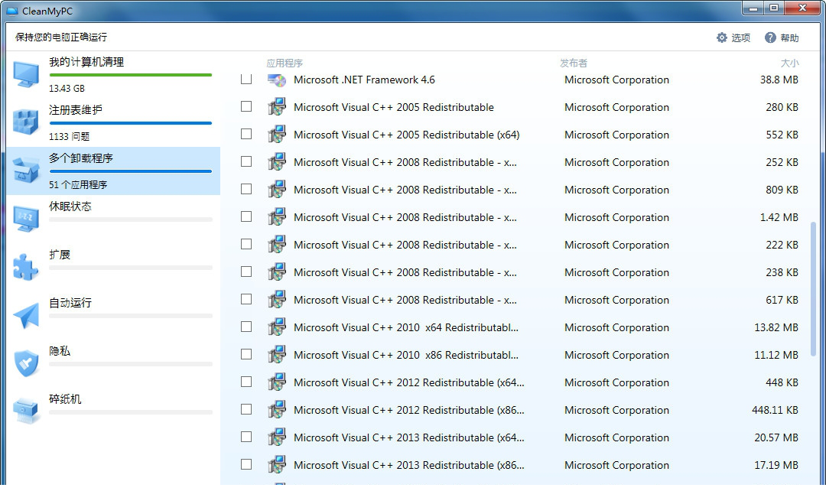826x504 pixels.
Task: Click icon of Visual C++ 2005 Redistributable 280 KB
Action: (x=277, y=107)
